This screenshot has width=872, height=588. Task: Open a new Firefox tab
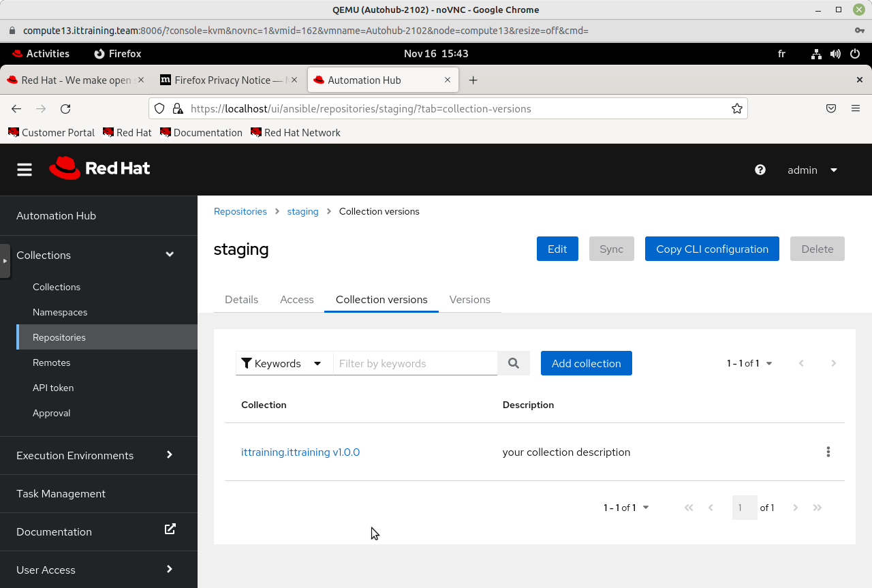click(x=473, y=80)
